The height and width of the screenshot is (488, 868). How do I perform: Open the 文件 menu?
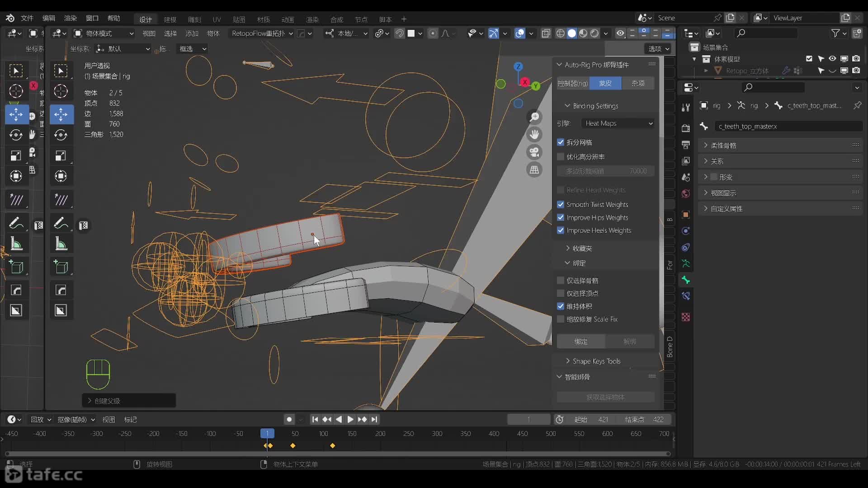click(x=27, y=18)
